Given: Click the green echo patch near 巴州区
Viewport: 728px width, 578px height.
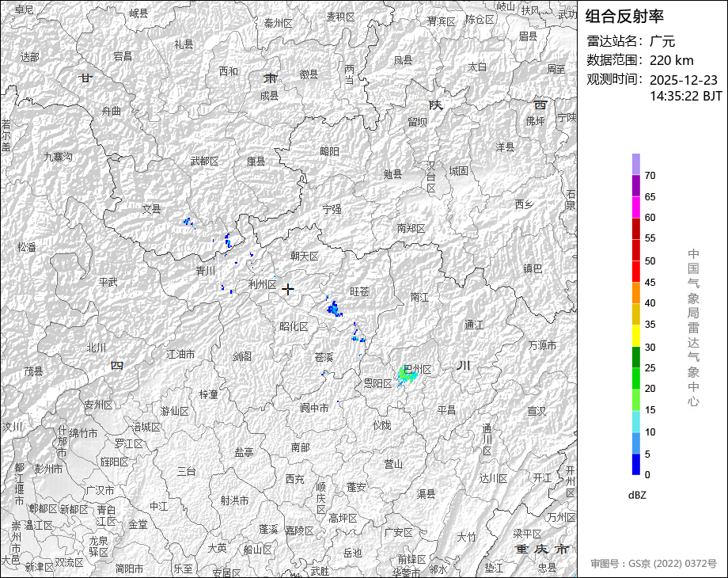Looking at the screenshot, I should 407,375.
